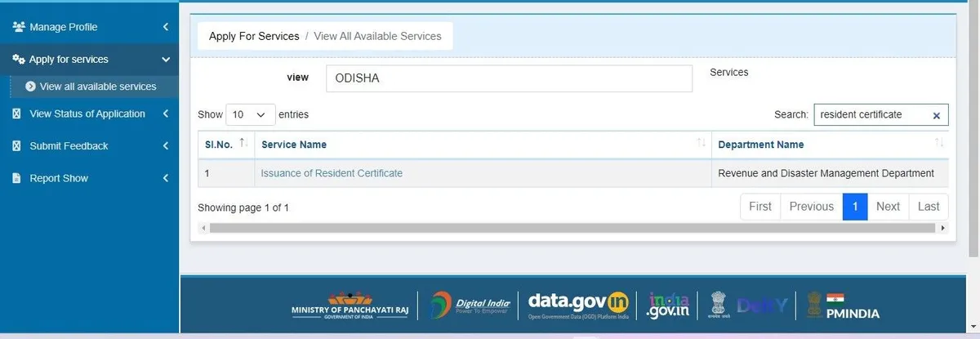Screen dimensions: 980x339
Task: Sort by Sl.No. column arrows
Action: (x=243, y=144)
